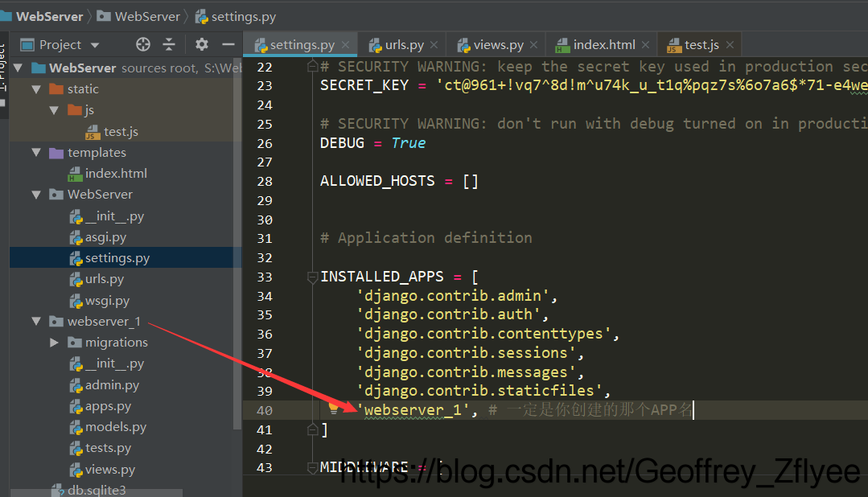This screenshot has height=497, width=868.
Task: Select settings.py in the project tree
Action: 117,258
